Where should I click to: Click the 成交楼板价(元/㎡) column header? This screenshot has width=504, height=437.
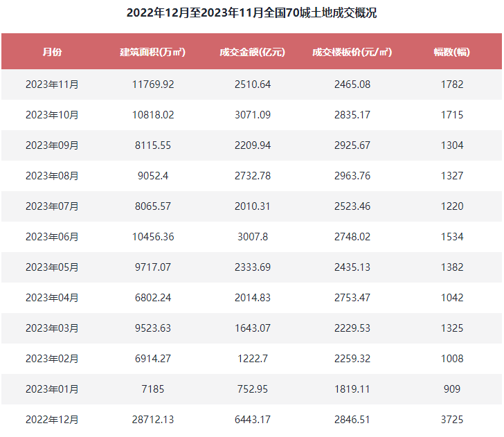(352, 52)
